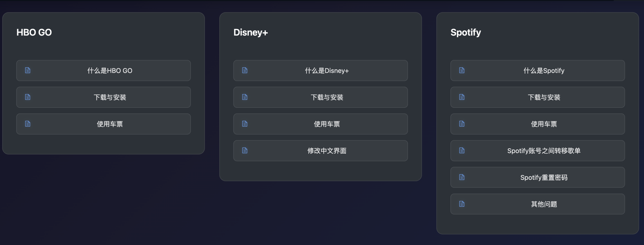Image resolution: width=644 pixels, height=245 pixels.
Task: Click the document icon for Disney+ 使用车票
Action: click(x=245, y=124)
